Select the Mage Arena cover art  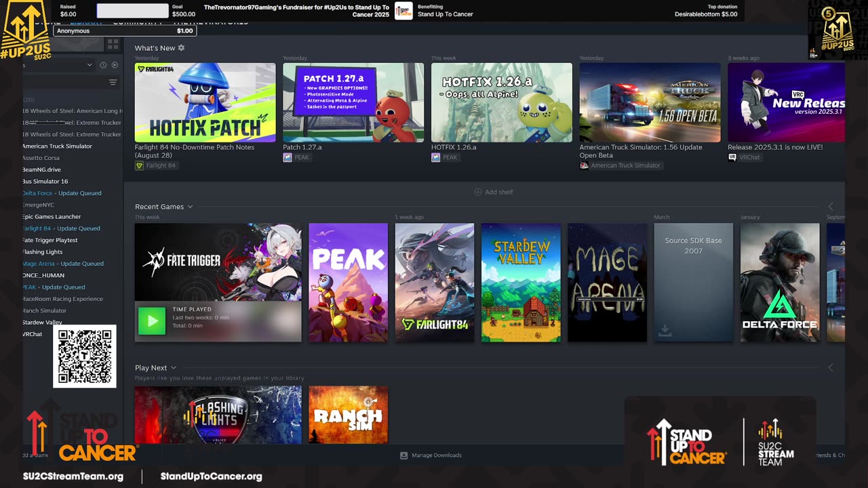coord(608,283)
